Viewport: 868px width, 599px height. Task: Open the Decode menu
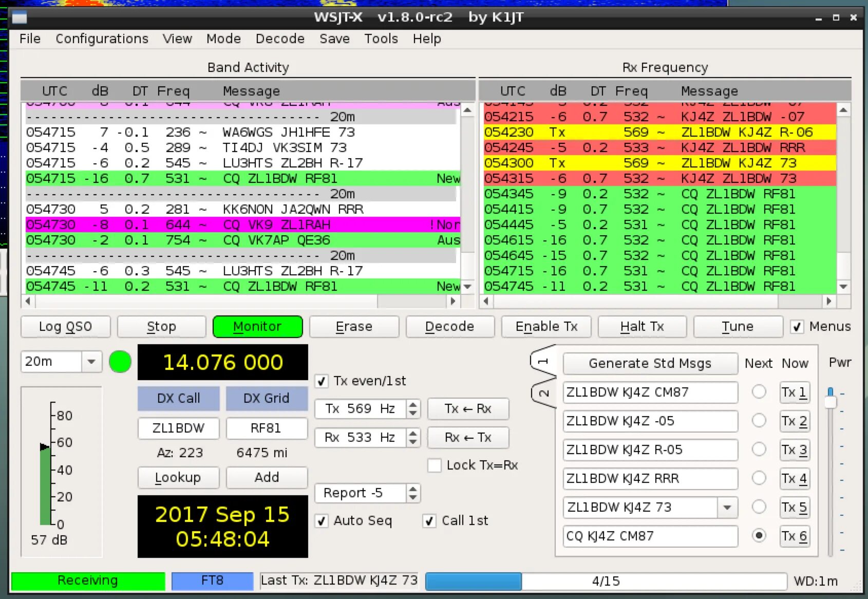click(x=280, y=39)
